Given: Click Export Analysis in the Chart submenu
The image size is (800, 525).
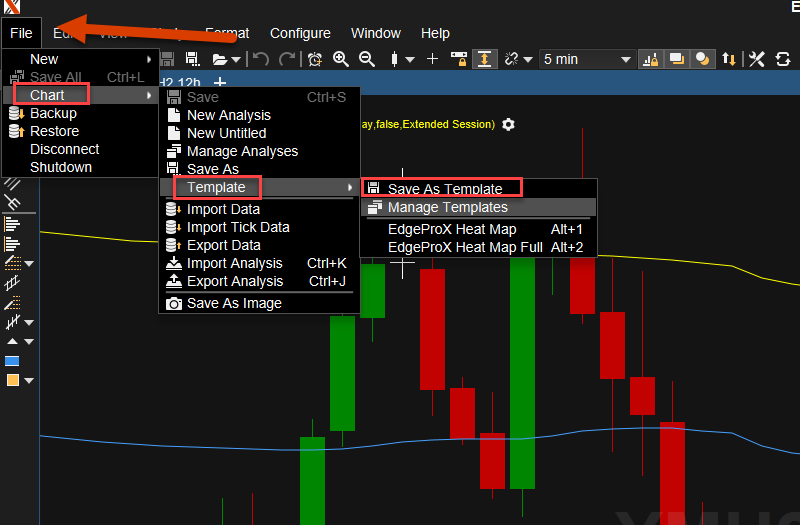Looking at the screenshot, I should tap(234, 281).
